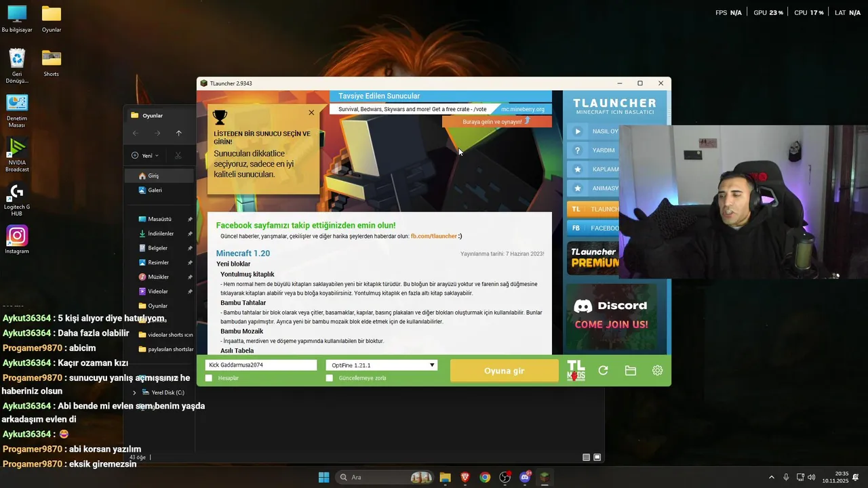Unpin Masaüstü using its pin icon
The height and width of the screenshot is (488, 868).
(190, 219)
